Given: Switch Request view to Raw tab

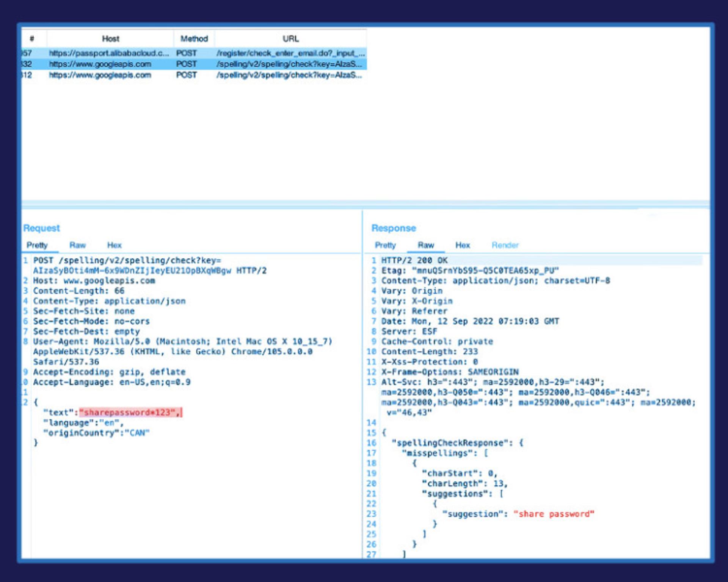Looking at the screenshot, I should pos(77,245).
